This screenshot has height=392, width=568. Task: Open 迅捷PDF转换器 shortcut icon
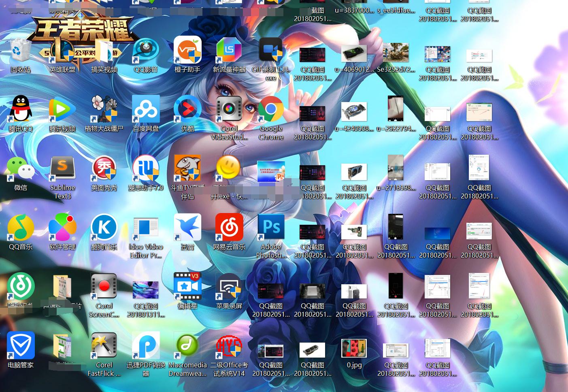pos(146,346)
